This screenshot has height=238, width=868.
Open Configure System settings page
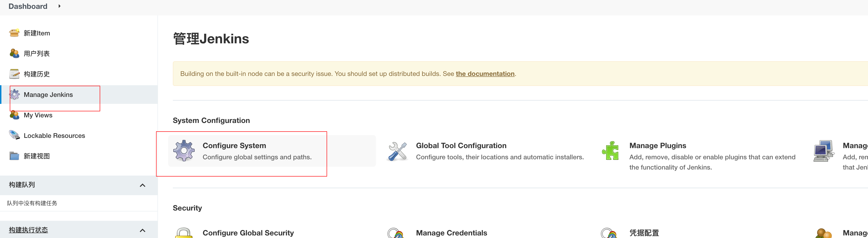coord(234,145)
